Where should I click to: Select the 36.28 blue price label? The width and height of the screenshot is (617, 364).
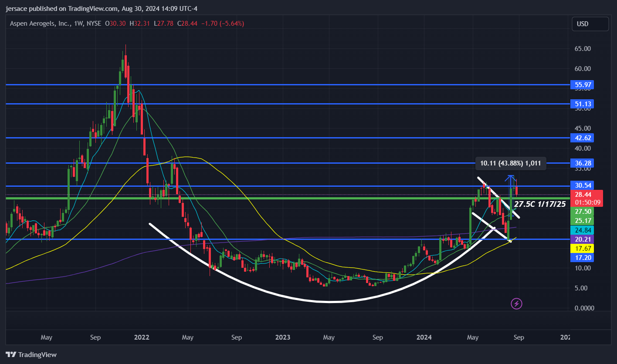[582, 163]
